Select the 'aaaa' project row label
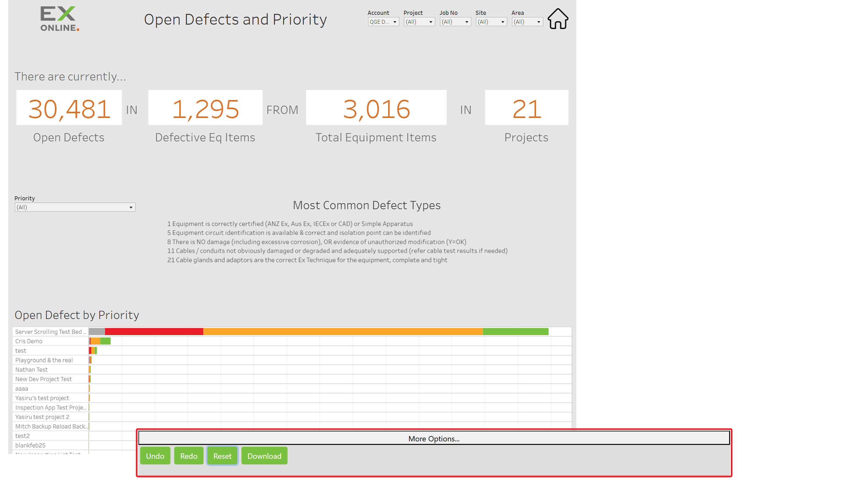868x478 pixels. coord(21,388)
